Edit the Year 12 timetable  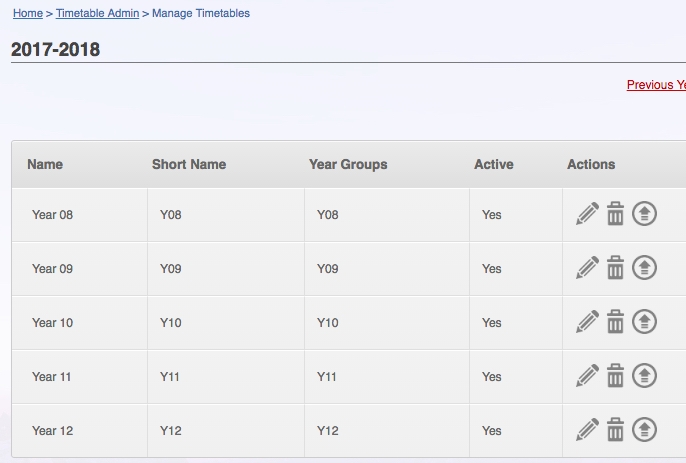(x=587, y=430)
